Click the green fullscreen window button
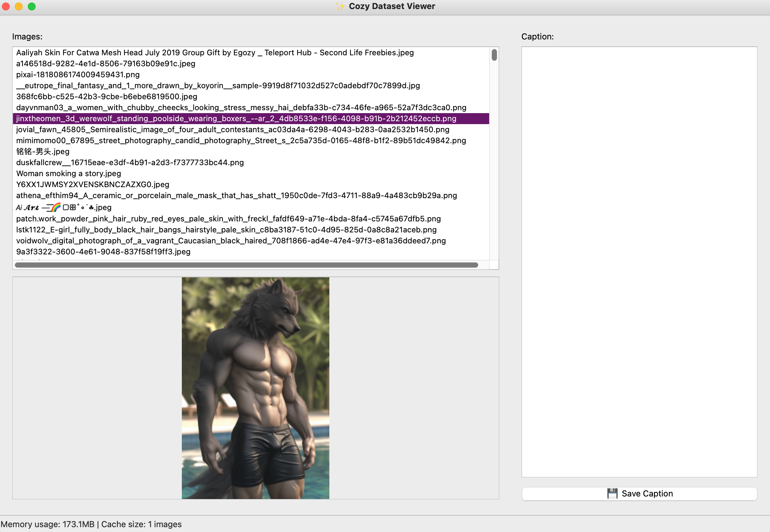 click(x=32, y=6)
